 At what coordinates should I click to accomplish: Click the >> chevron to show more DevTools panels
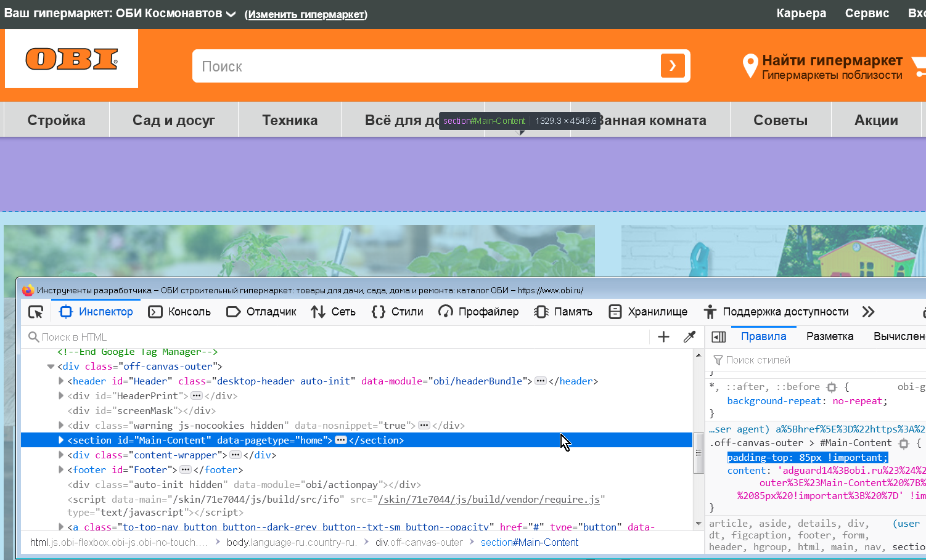pyautogui.click(x=869, y=312)
